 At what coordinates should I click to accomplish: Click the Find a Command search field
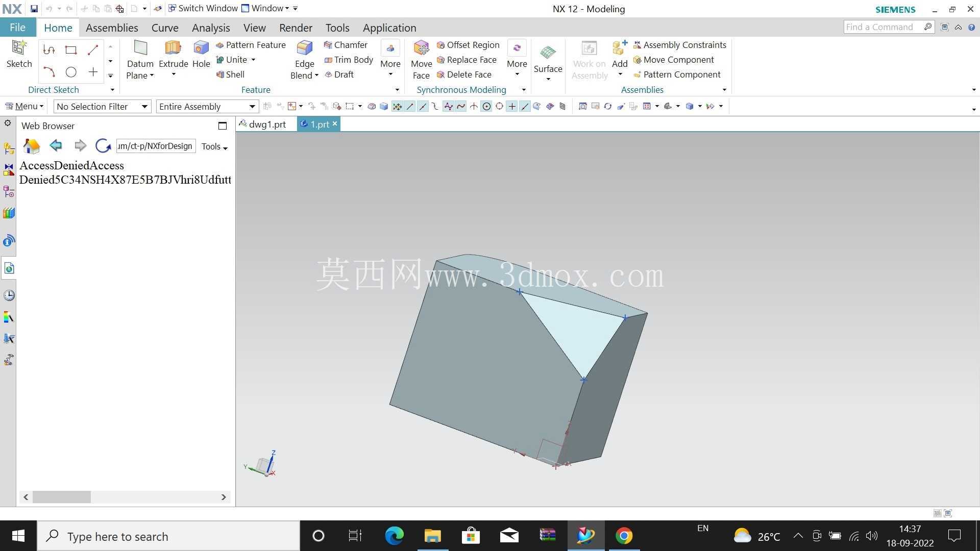(x=889, y=27)
